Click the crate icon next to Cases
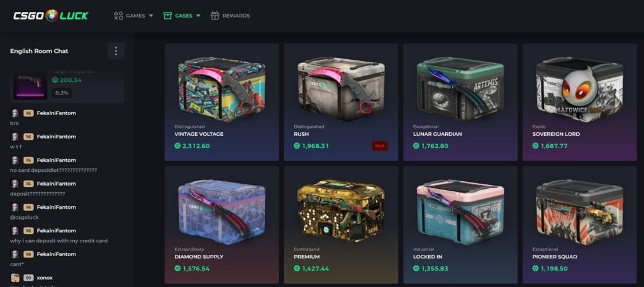This screenshot has height=287, width=644. (x=167, y=16)
